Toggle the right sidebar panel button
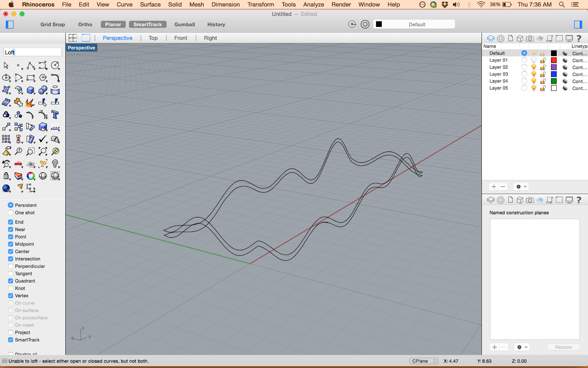 coord(578,25)
